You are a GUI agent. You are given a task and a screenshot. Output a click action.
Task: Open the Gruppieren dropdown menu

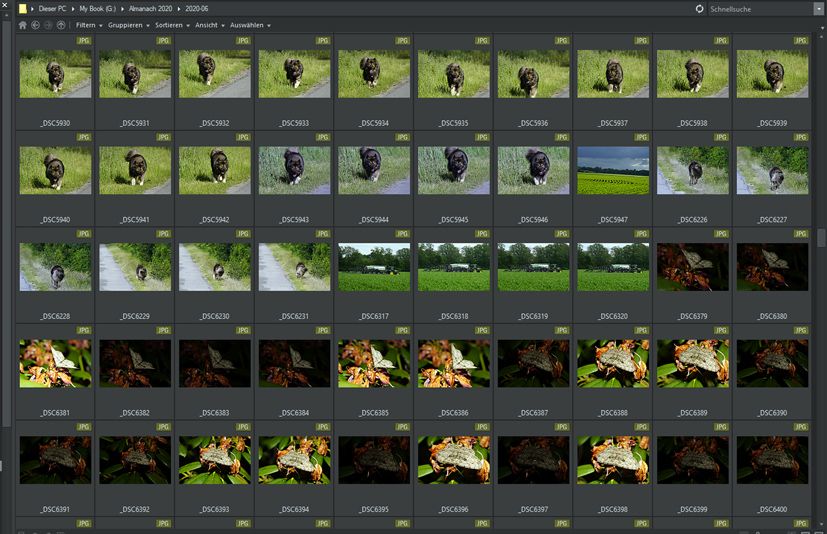click(129, 24)
